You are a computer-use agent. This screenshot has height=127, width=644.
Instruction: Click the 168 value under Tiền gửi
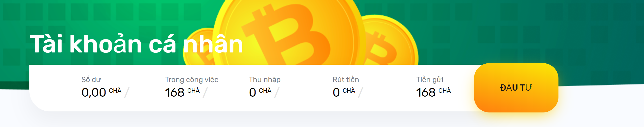click(426, 92)
